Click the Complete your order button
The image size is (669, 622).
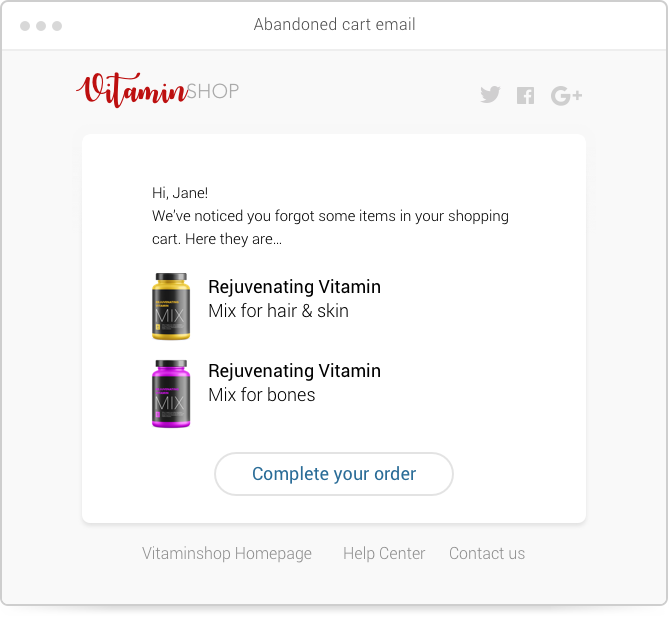pyautogui.click(x=334, y=474)
